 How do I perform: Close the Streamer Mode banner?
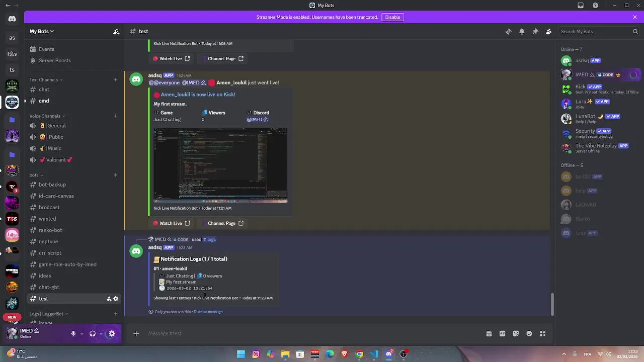635,17
